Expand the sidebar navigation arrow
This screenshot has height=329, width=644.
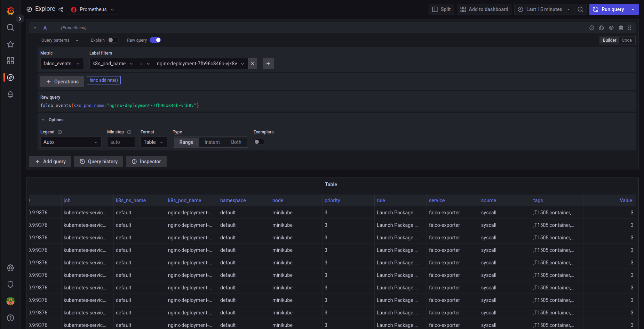pyautogui.click(x=20, y=19)
